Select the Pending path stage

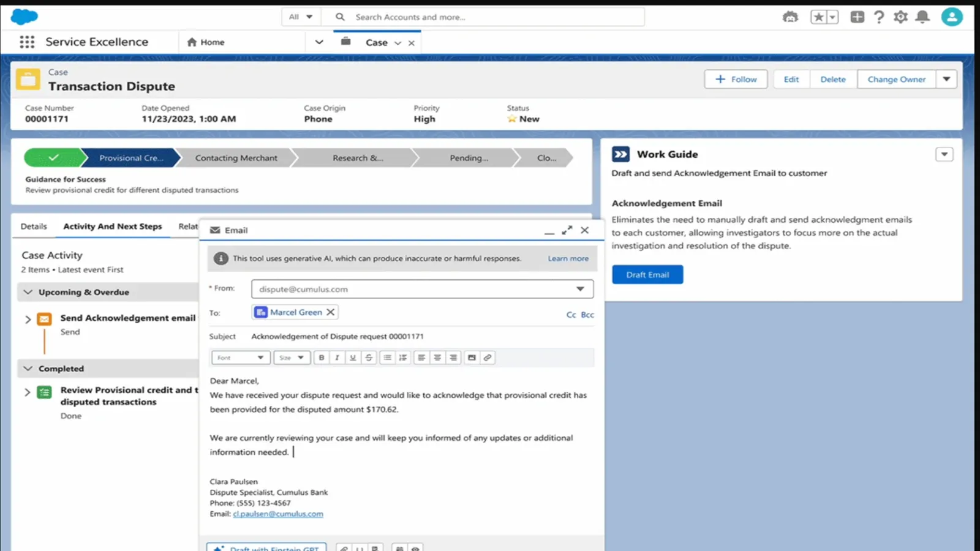point(469,158)
